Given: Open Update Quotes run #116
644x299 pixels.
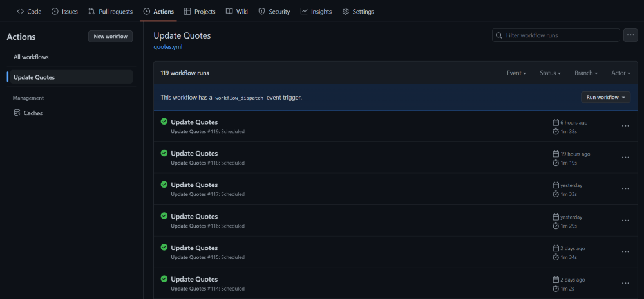Looking at the screenshot, I should point(194,217).
